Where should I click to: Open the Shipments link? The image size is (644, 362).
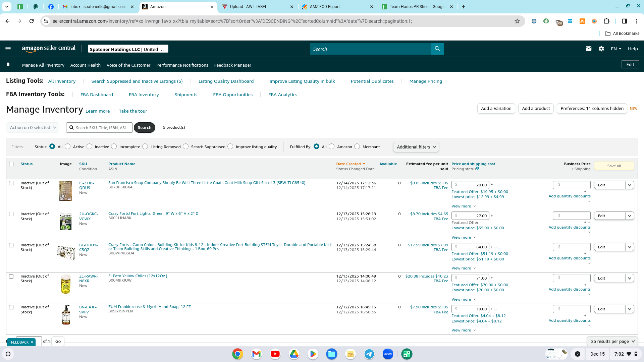[x=186, y=95]
